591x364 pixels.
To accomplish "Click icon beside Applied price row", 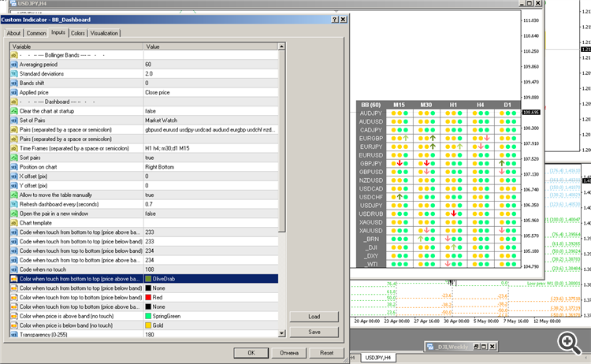I will click(x=14, y=92).
